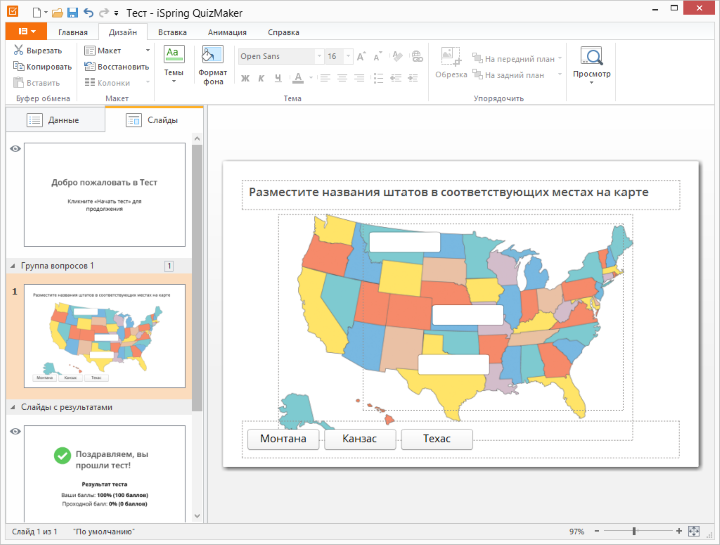Select the Добро пожаловать slide thumbnail
The width and height of the screenshot is (720, 545).
[x=105, y=195]
